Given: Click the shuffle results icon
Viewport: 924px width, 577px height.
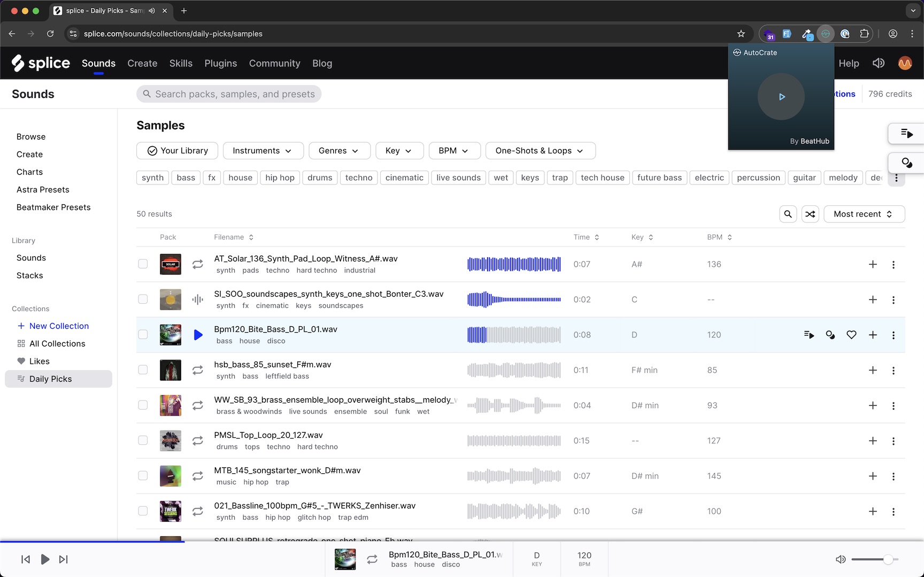Looking at the screenshot, I should click(x=810, y=214).
